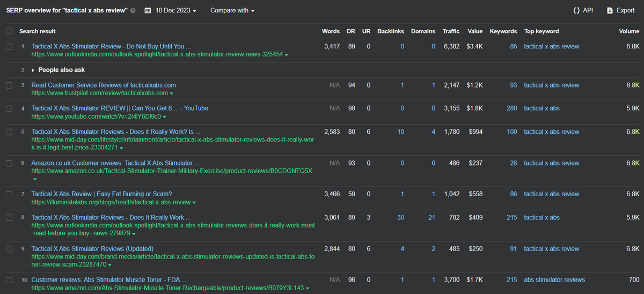Click the Words column header
The image size is (644, 294).
[x=331, y=31]
